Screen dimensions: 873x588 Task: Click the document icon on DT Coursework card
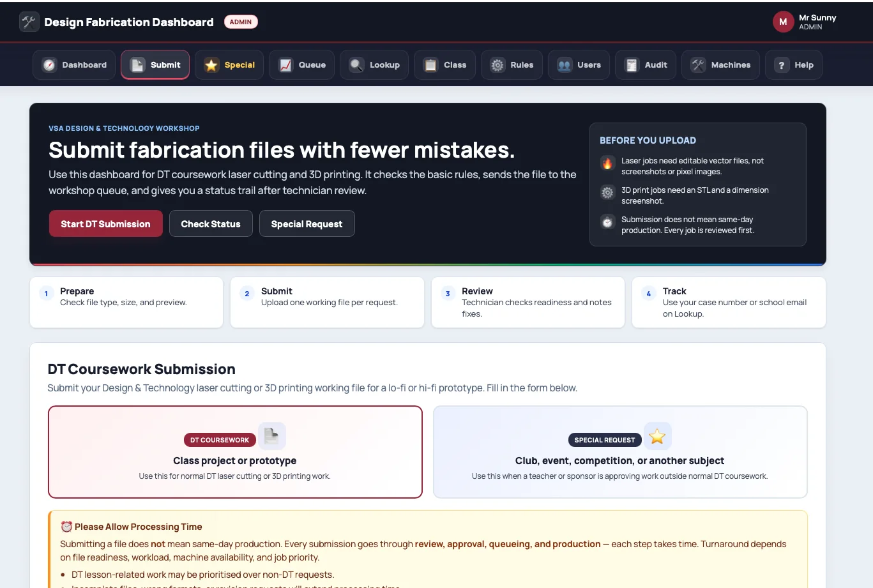[x=272, y=436]
